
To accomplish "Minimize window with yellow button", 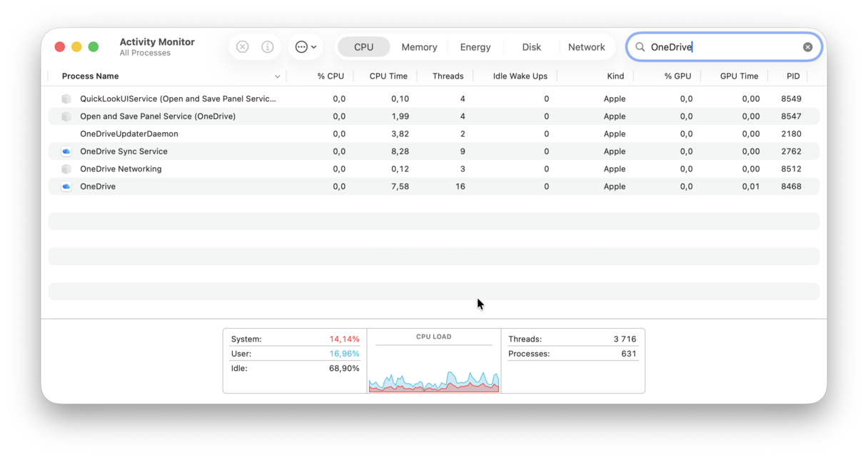I will (x=76, y=47).
